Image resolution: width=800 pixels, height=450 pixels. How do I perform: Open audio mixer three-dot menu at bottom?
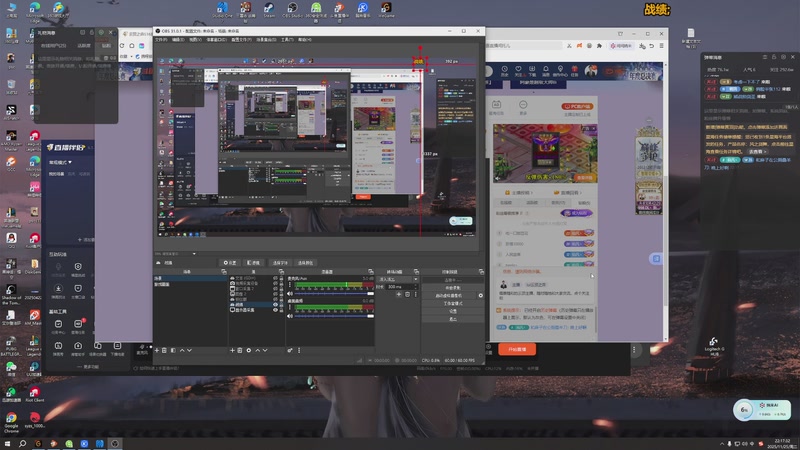(x=299, y=351)
